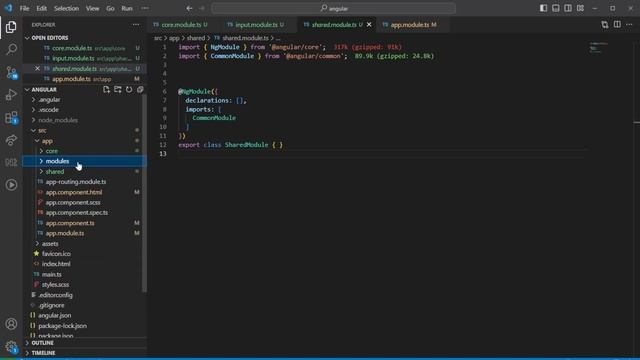Open app.component.html file
Viewport: 640px width, 360px height.
(73, 192)
